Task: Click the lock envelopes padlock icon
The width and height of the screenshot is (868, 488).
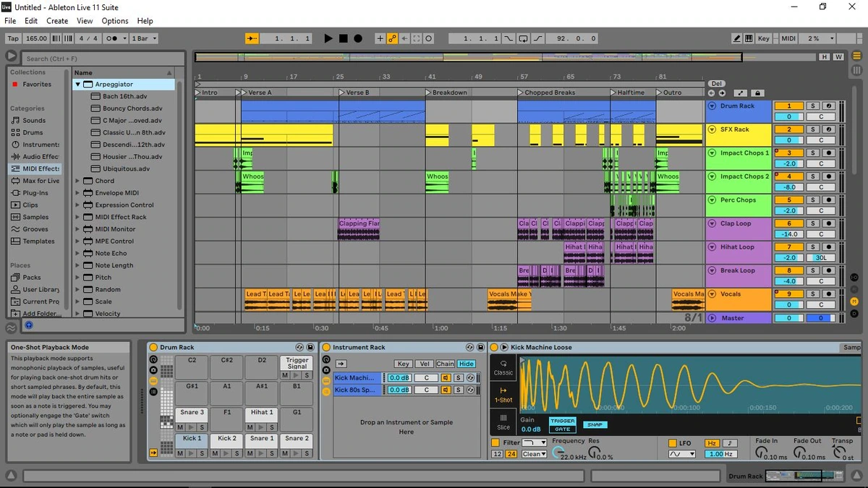Action: click(x=757, y=93)
